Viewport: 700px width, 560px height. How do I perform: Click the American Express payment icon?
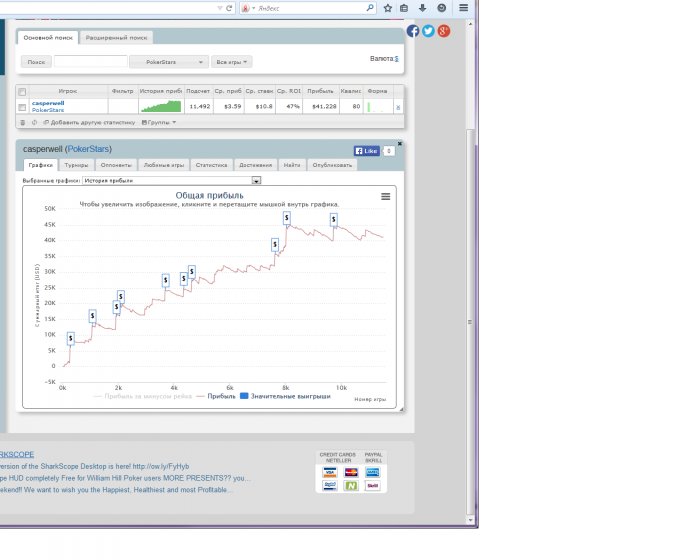[x=372, y=472]
